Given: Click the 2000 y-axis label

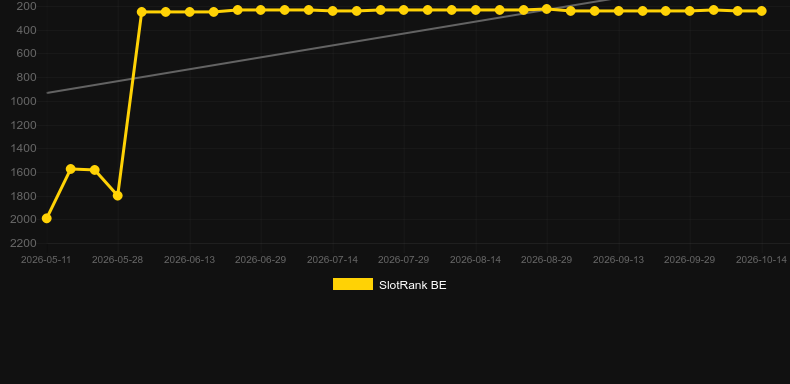Looking at the screenshot, I should 23,220.
